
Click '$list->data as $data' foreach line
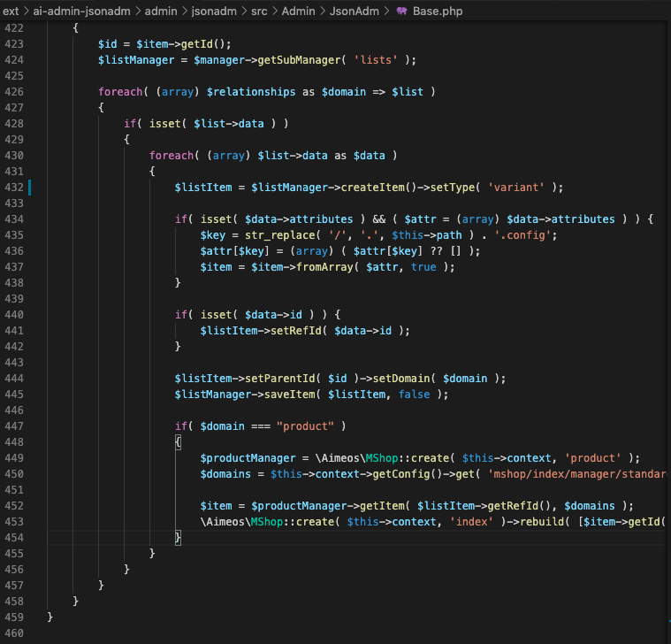pyautogui.click(x=321, y=156)
